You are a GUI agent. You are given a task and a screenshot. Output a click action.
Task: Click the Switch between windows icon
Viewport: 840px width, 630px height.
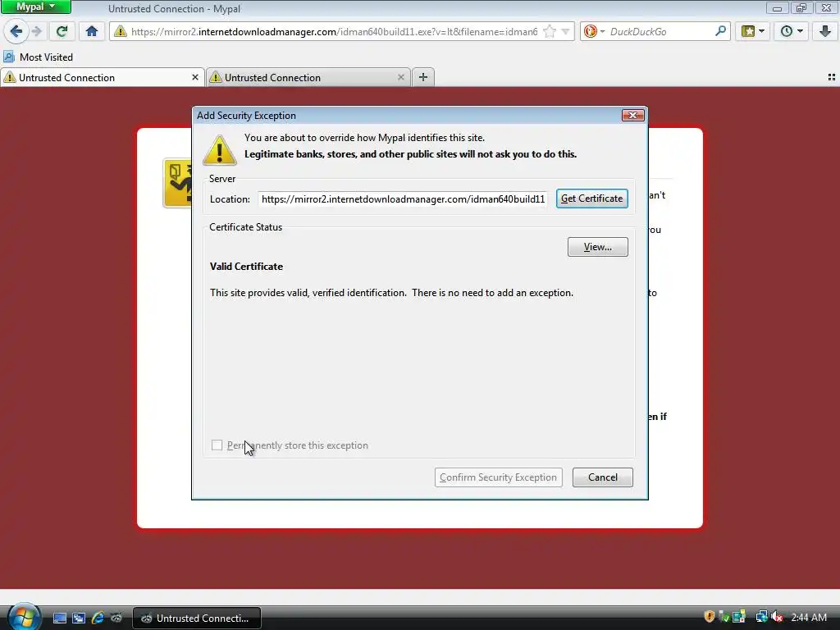79,618
